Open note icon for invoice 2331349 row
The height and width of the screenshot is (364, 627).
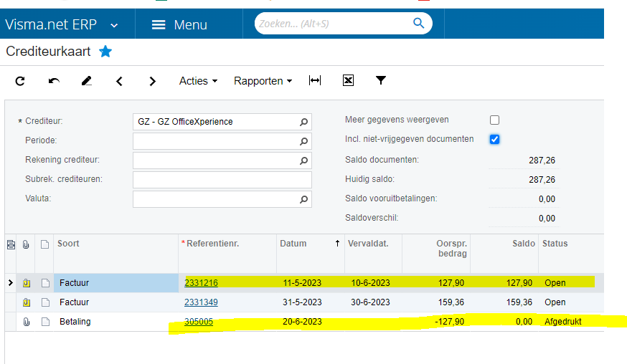[x=46, y=302]
